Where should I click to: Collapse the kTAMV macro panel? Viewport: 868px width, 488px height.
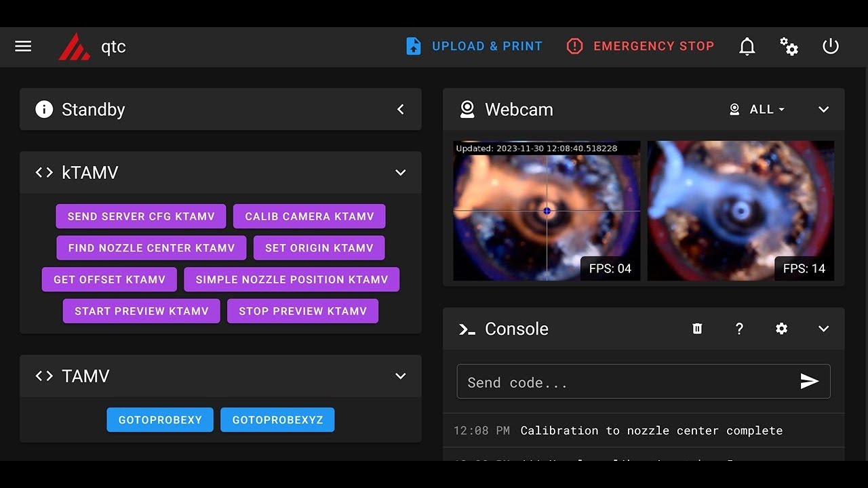401,172
